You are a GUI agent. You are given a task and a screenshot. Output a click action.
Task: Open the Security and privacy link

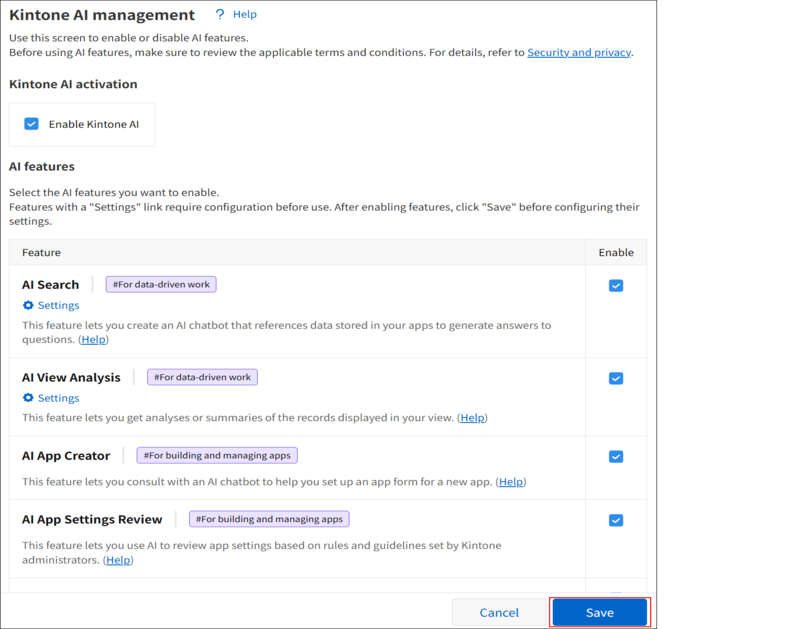coord(579,52)
